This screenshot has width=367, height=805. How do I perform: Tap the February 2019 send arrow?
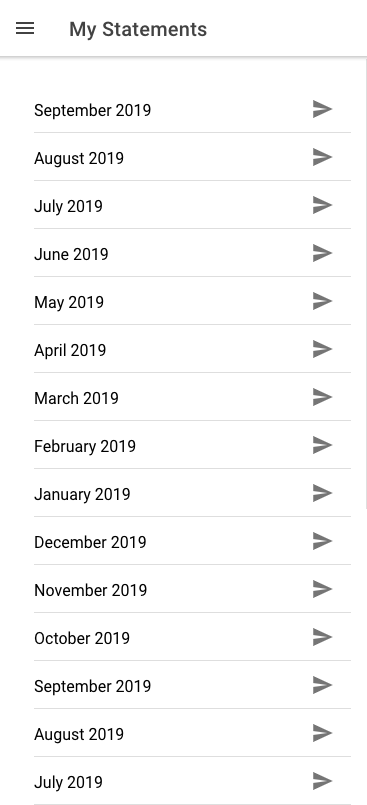[322, 445]
